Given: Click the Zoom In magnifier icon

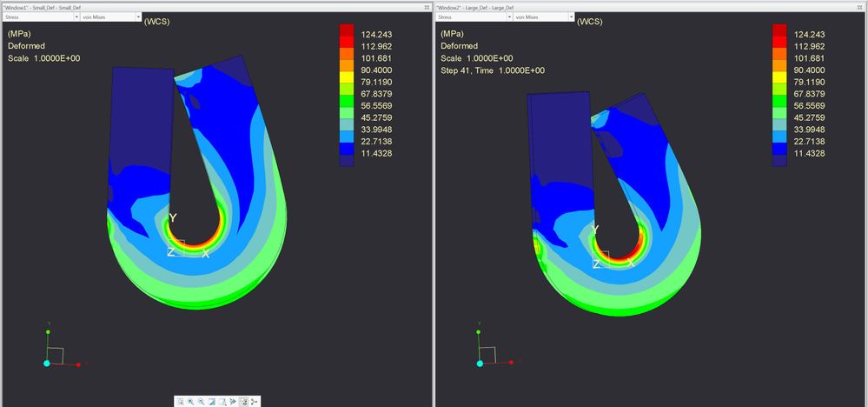Looking at the screenshot, I should click(x=190, y=402).
